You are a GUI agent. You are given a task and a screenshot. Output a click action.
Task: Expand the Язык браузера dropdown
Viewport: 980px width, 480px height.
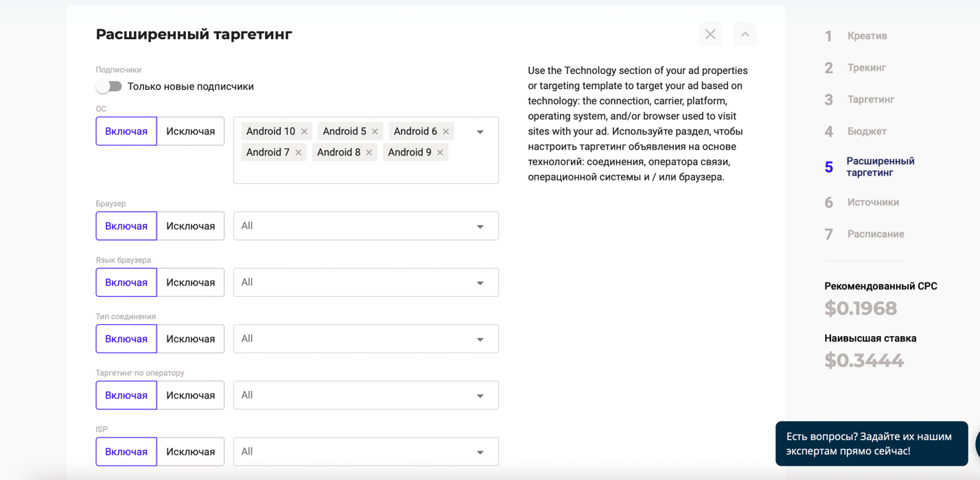pyautogui.click(x=366, y=283)
